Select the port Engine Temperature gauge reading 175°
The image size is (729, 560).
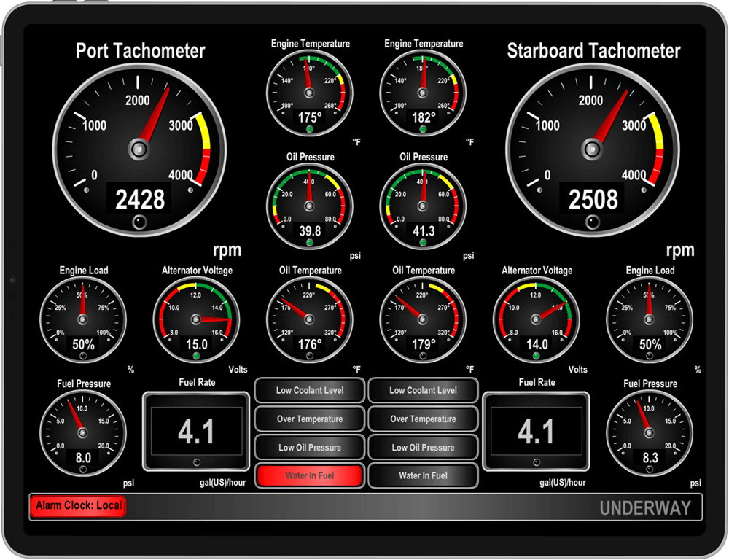(x=309, y=93)
